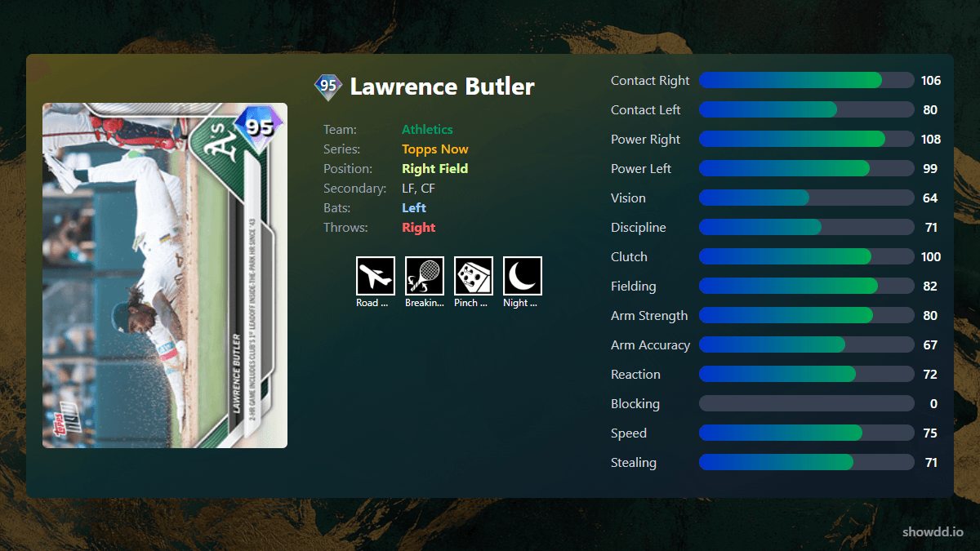Select the Breaking ball quirk icon
Image resolution: width=980 pixels, height=551 pixels.
425,276
